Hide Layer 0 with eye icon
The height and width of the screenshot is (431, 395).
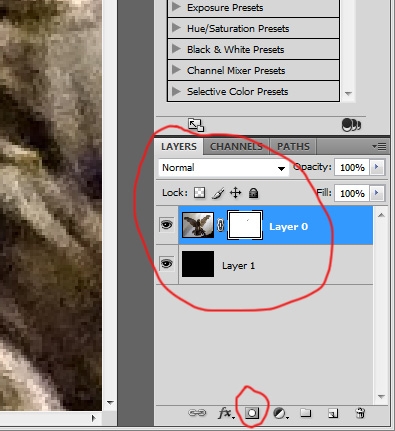167,225
